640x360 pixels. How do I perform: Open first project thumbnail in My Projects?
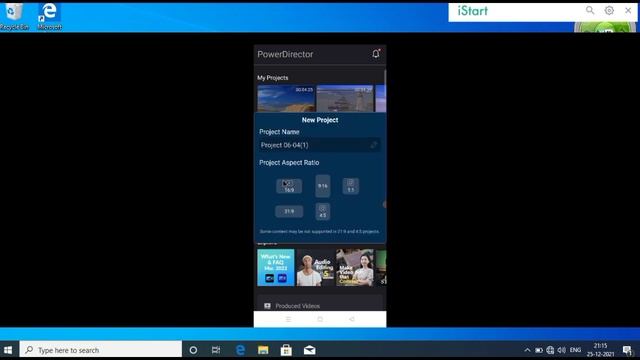pyautogui.click(x=286, y=98)
